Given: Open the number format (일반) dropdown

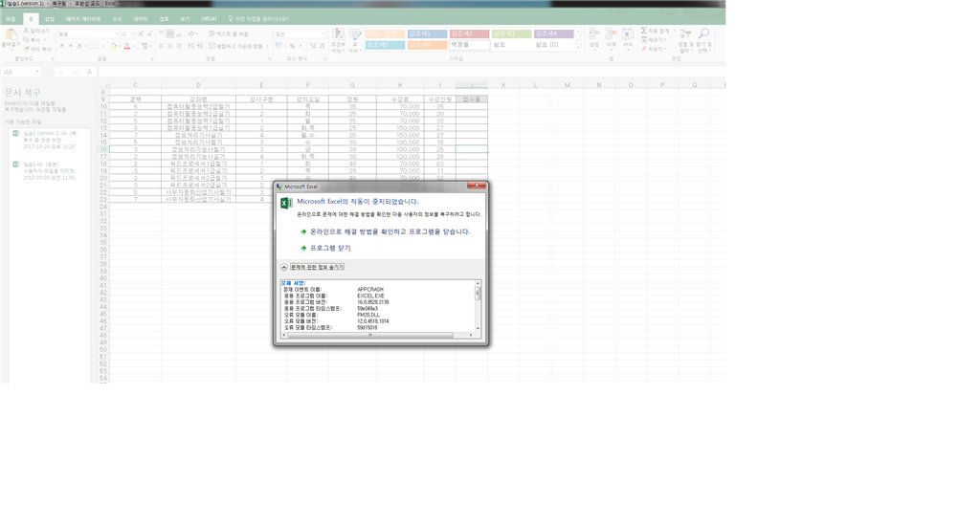Looking at the screenshot, I should (323, 33).
